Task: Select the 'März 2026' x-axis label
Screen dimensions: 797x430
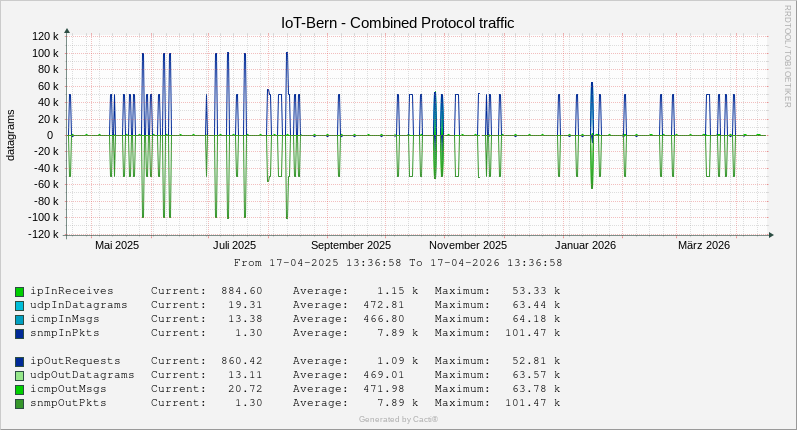Action: 703,245
